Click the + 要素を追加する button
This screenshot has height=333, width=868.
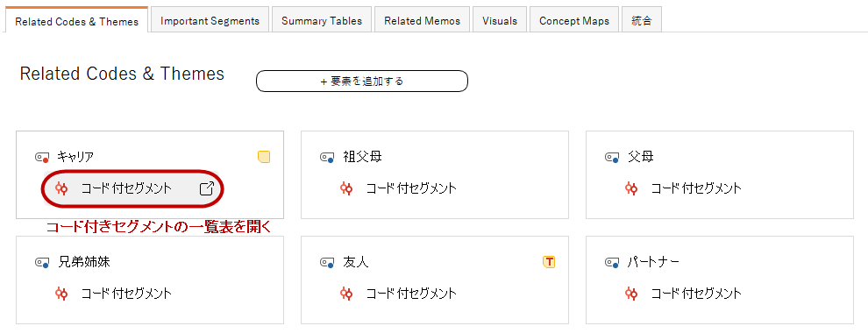click(362, 81)
